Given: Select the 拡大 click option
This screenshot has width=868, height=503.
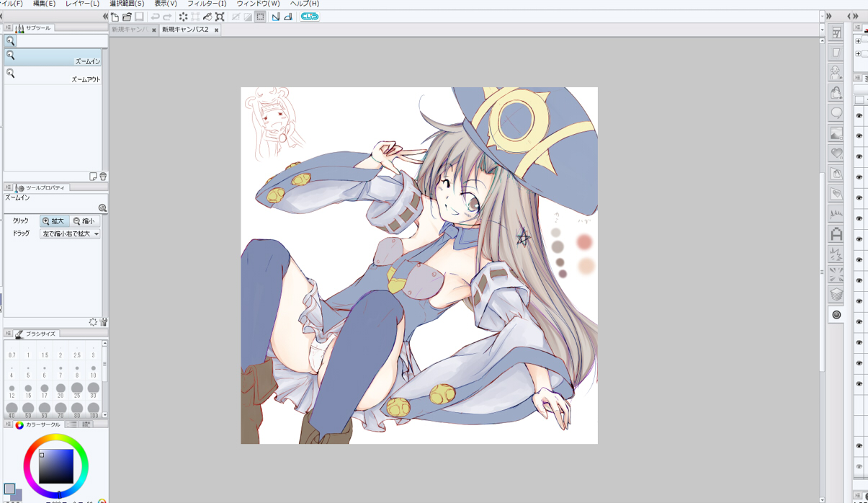Looking at the screenshot, I should (x=54, y=221).
